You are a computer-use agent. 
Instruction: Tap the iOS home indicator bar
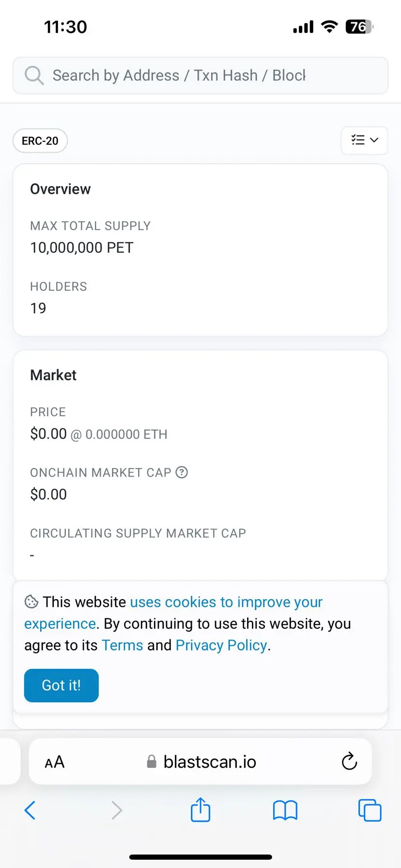(200, 857)
